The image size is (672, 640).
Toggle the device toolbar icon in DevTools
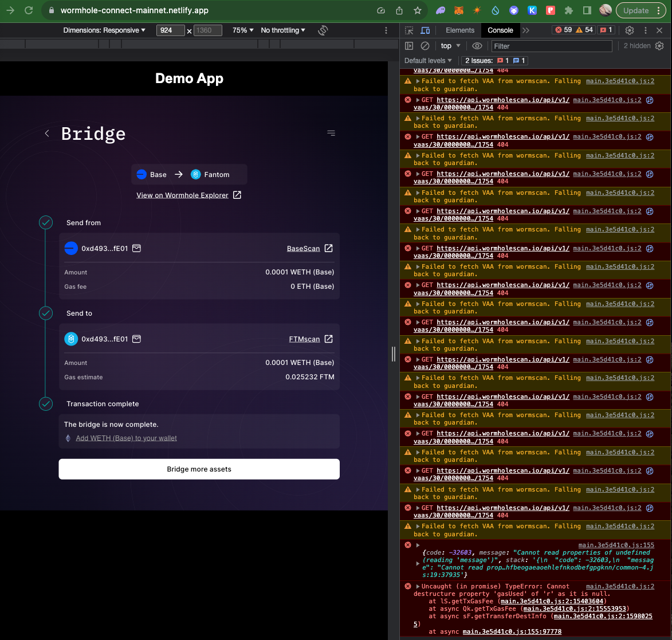(x=424, y=30)
